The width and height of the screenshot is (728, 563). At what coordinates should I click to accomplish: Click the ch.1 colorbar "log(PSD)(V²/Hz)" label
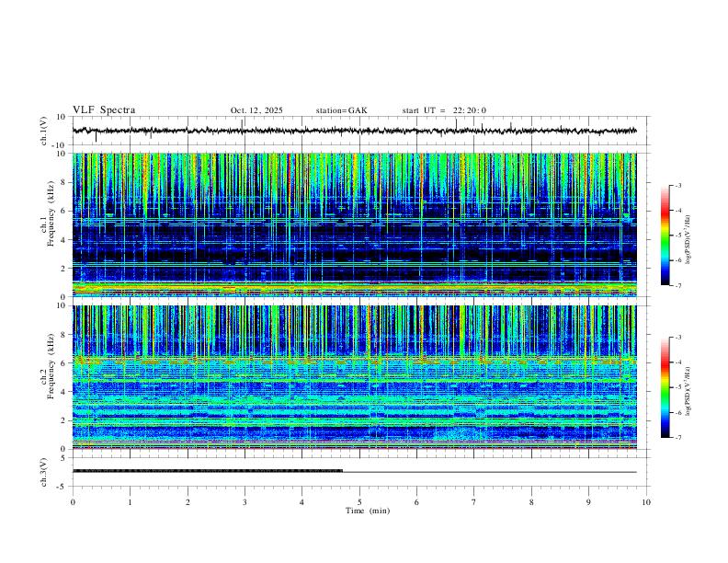point(688,239)
